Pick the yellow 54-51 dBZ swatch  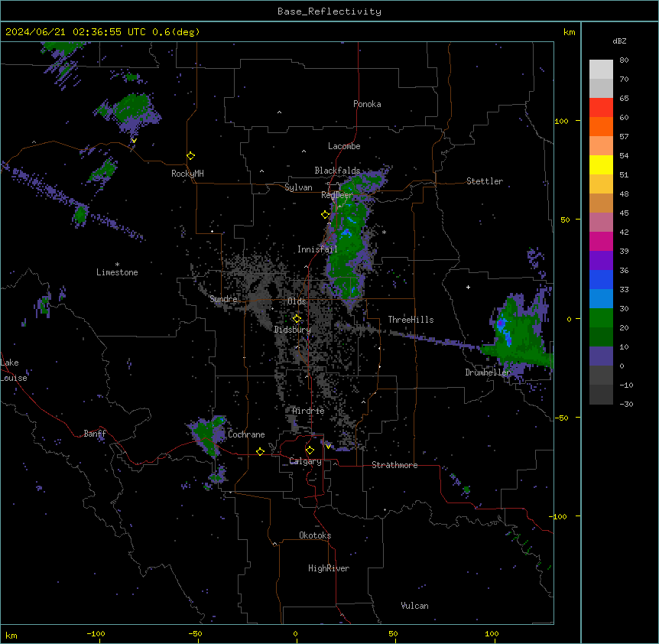pos(601,164)
